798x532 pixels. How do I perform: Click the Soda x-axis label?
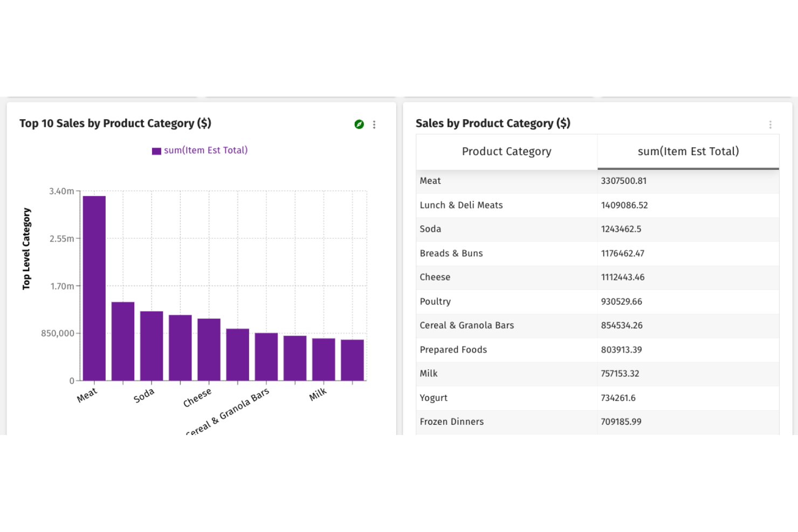pos(144,396)
